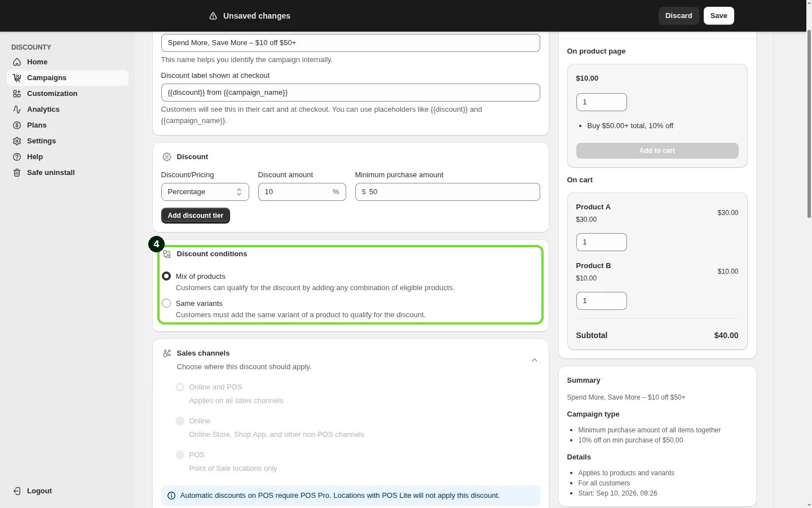Click the product page quantity field
Viewport: 812px width, 508px height.
602,102
